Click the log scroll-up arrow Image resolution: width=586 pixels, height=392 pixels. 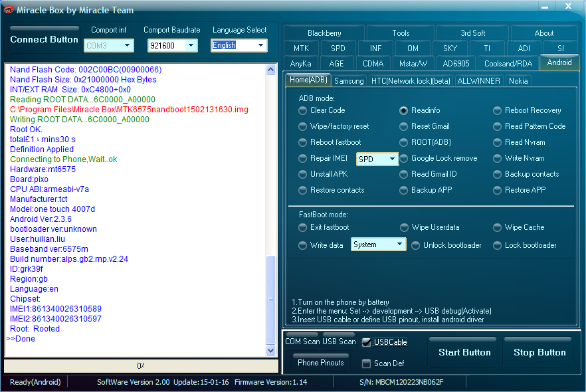pos(271,70)
